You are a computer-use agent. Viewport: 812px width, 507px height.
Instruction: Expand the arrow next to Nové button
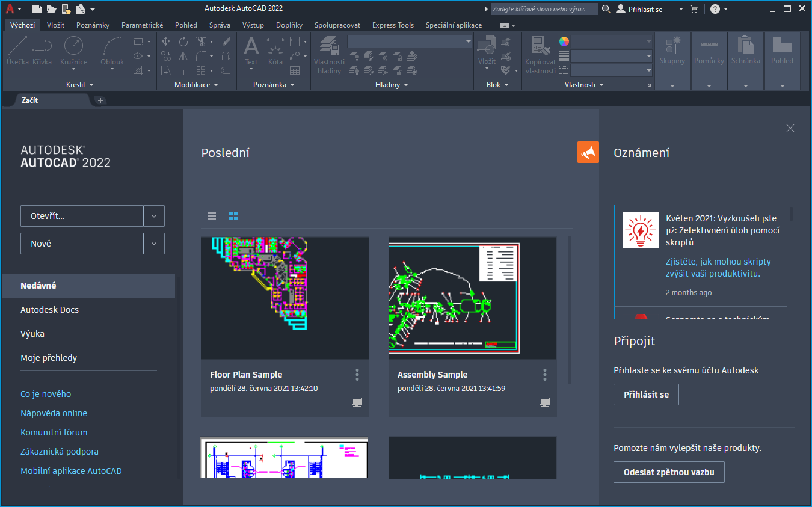pyautogui.click(x=154, y=244)
